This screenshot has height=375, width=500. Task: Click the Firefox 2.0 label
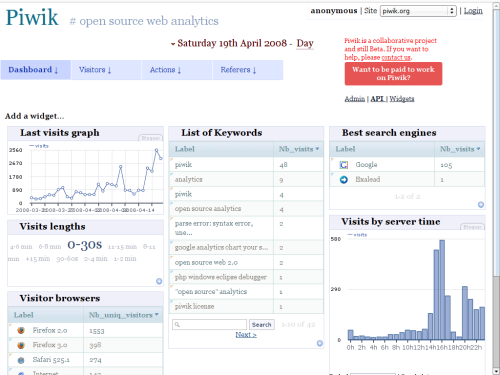pyautogui.click(x=50, y=330)
